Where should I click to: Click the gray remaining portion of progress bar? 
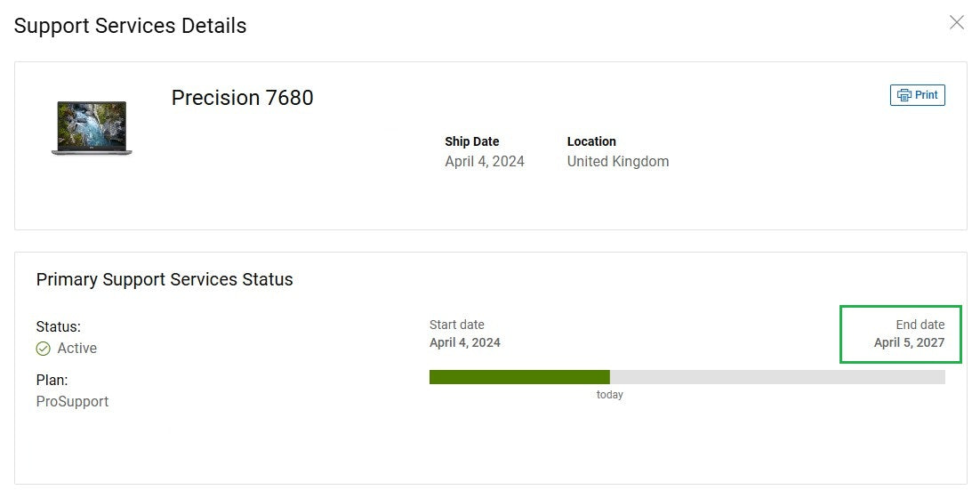(776, 377)
